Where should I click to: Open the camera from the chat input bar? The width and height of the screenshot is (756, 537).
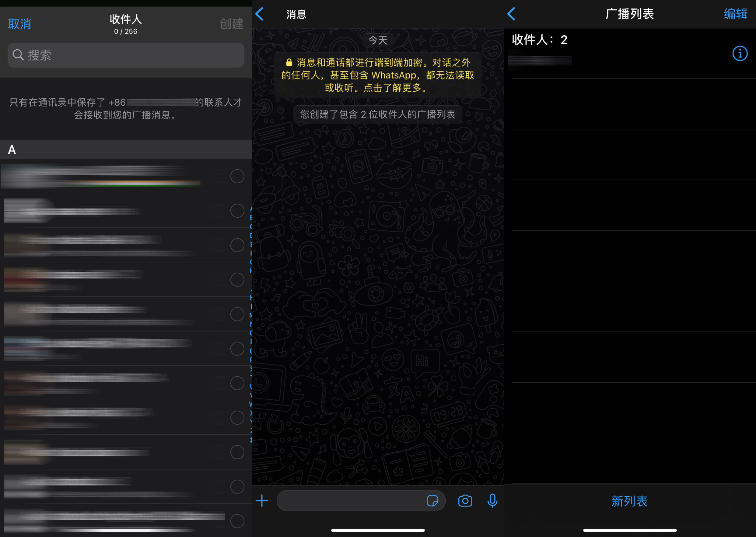pos(465,501)
